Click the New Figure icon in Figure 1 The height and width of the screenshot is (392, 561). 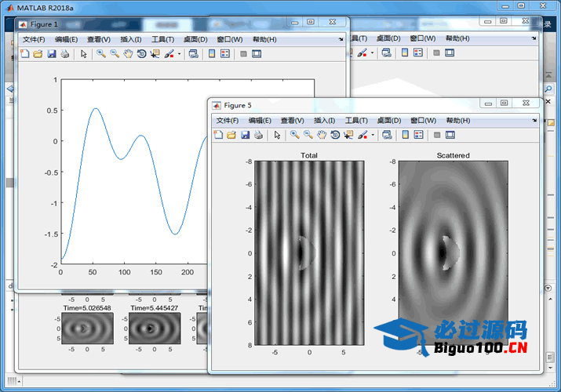[24, 54]
